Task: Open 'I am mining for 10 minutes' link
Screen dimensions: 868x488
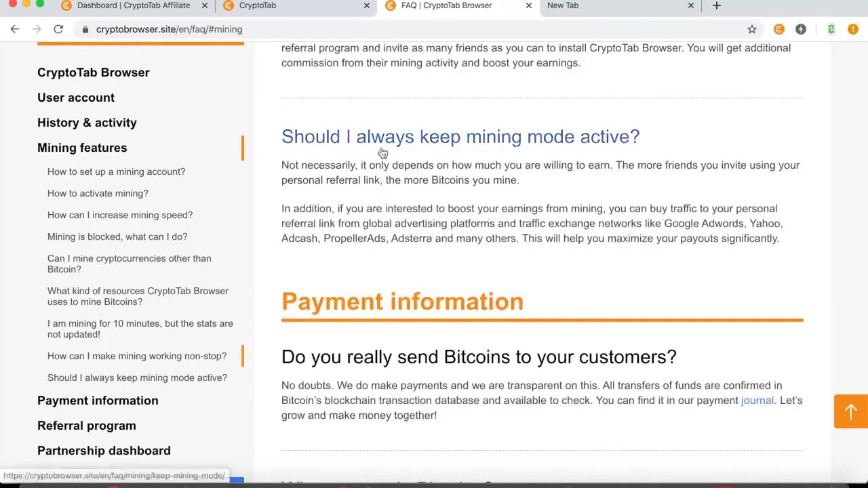Action: click(140, 329)
